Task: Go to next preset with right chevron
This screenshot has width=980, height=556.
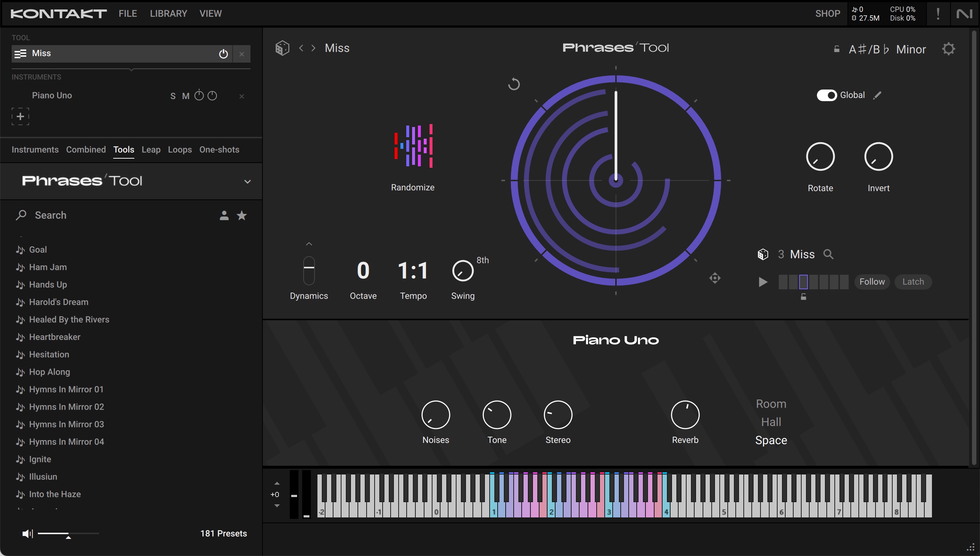Action: [x=313, y=48]
